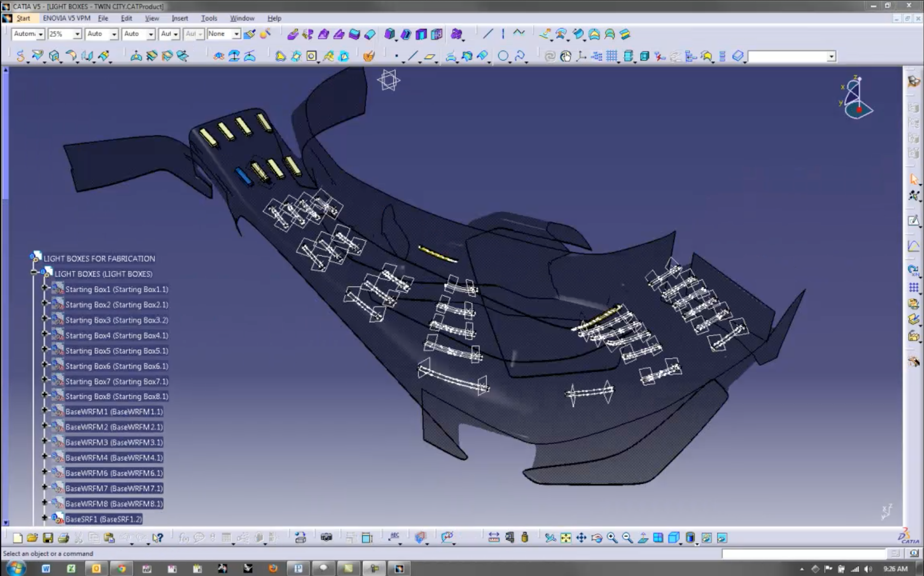Click the Capture camera icon
The width and height of the screenshot is (924, 576).
click(326, 538)
